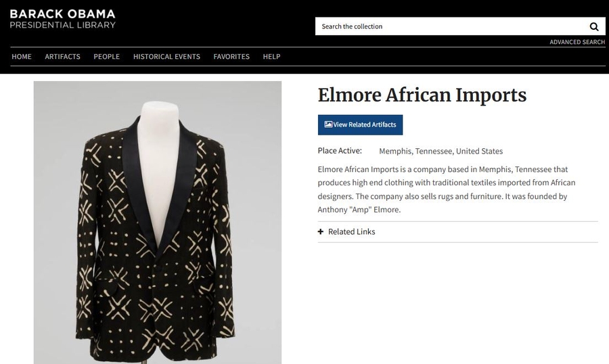
Task: Click the picture icon in View Related Artifacts
Action: coord(328,124)
